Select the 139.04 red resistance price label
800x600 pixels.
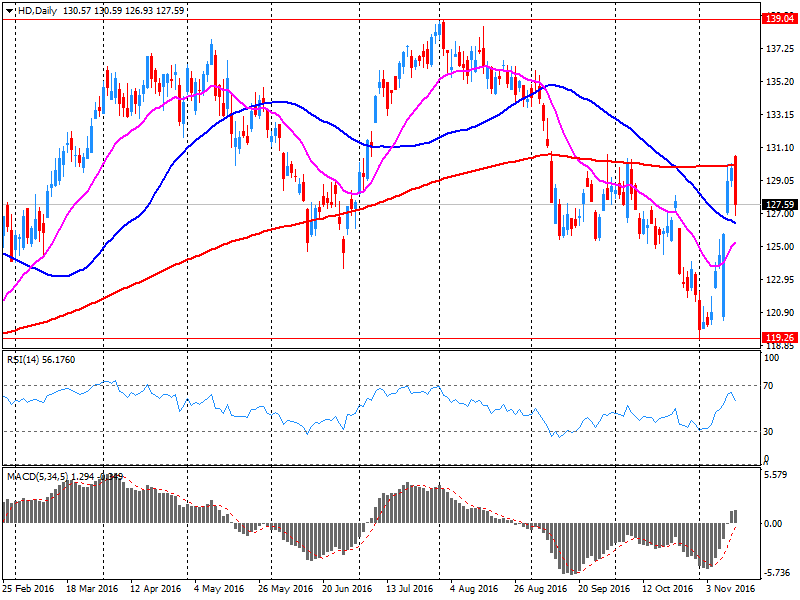tap(780, 19)
